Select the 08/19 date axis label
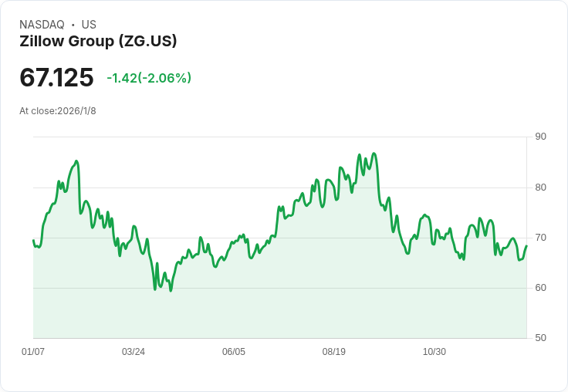 click(334, 351)
